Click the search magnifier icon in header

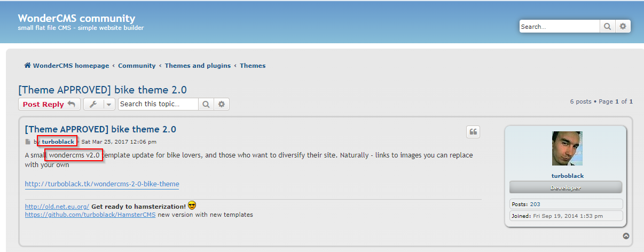pos(608,26)
